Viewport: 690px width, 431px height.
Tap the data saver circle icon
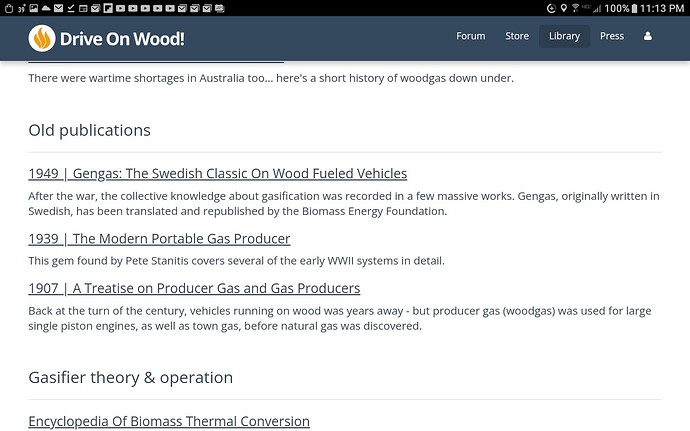(x=551, y=8)
